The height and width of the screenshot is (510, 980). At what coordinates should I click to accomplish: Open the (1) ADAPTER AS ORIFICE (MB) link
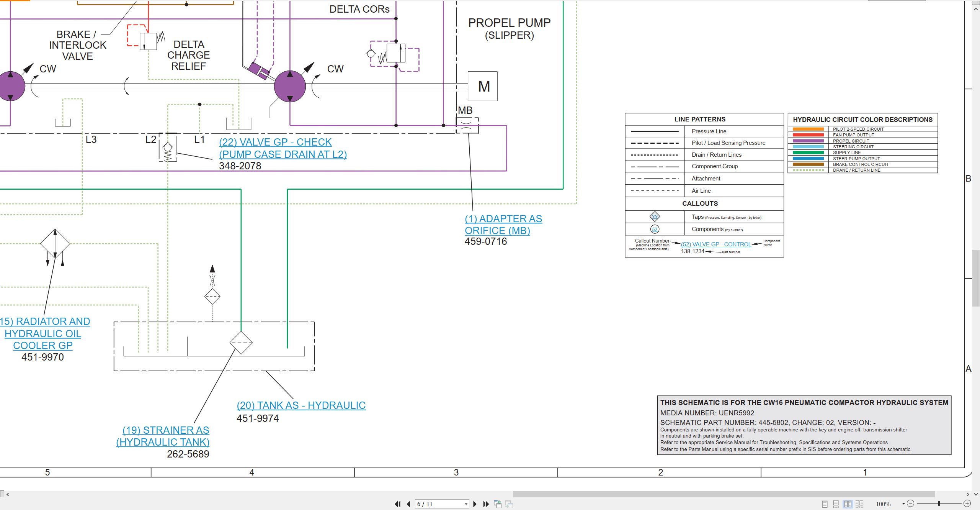click(503, 225)
